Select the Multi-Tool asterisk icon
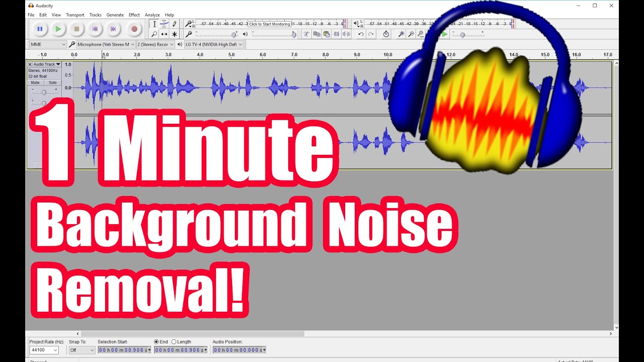The width and height of the screenshot is (644, 362). 175,34
